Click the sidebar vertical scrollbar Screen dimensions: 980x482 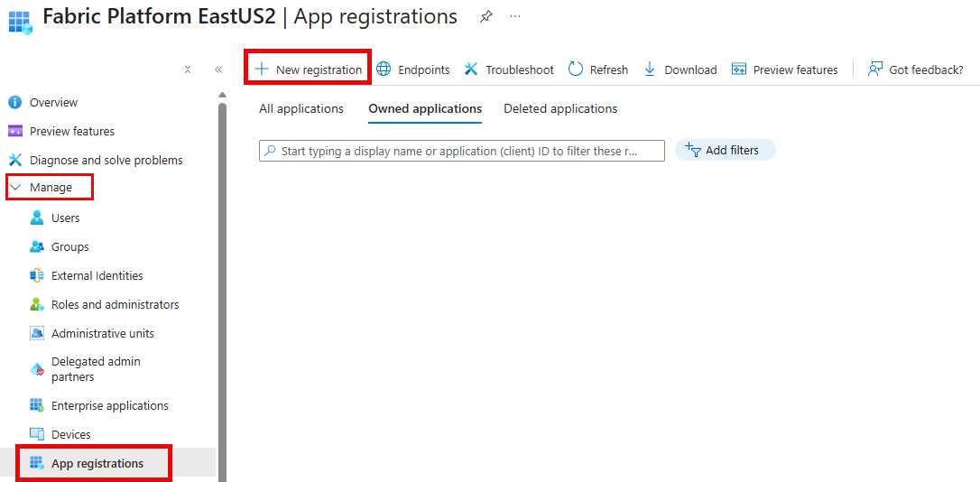[x=222, y=291]
